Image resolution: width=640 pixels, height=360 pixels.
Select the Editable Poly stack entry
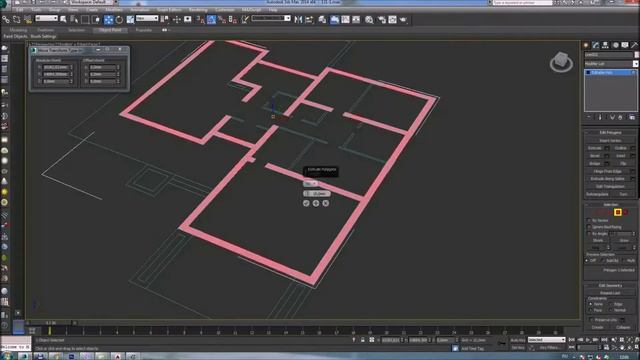610,72
